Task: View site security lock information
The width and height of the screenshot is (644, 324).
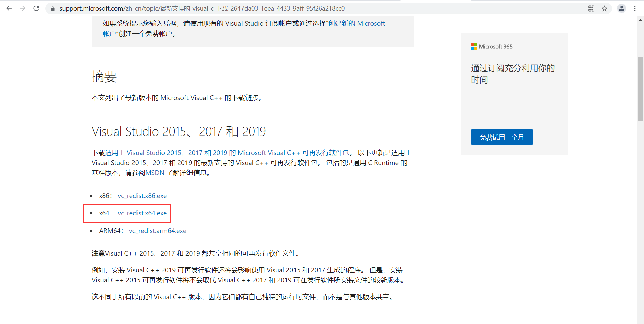Action: [x=53, y=9]
